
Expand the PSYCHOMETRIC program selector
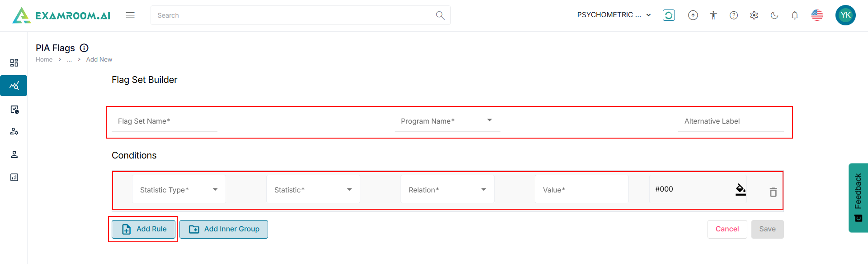pyautogui.click(x=614, y=15)
